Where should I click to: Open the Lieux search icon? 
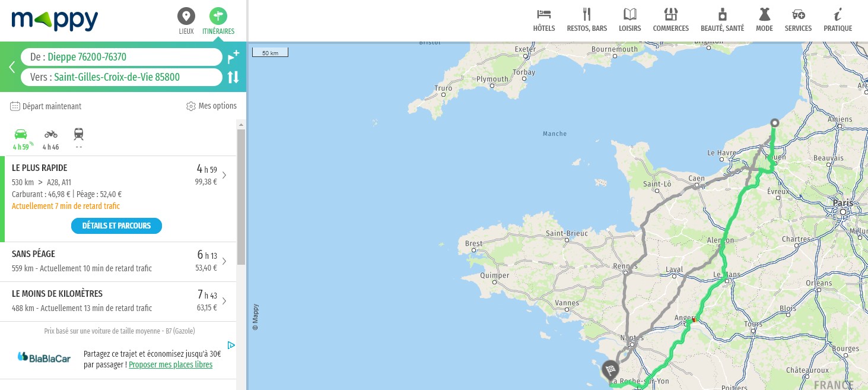[186, 16]
